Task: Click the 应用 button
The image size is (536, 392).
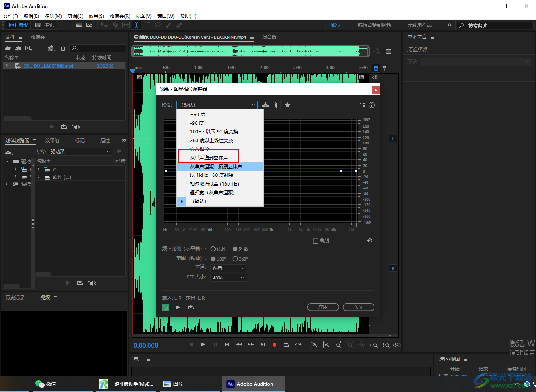Action: pyautogui.click(x=323, y=307)
